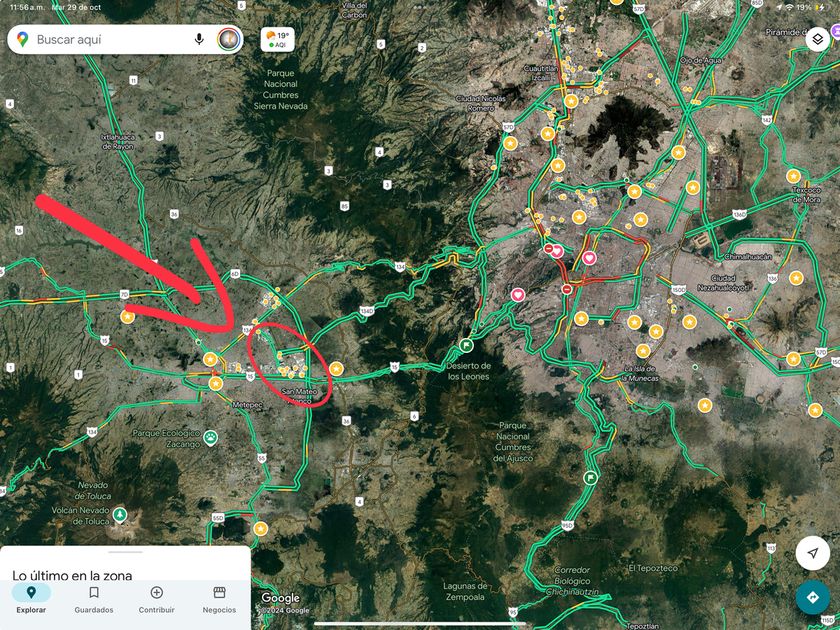Switch to the Explorar tab
840x630 pixels.
pyautogui.click(x=31, y=598)
